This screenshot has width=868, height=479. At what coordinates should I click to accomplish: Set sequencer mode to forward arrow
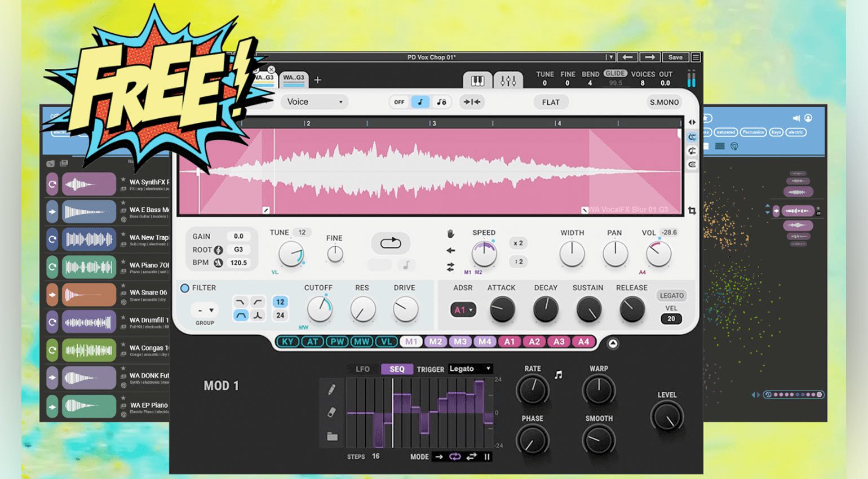[x=439, y=456]
